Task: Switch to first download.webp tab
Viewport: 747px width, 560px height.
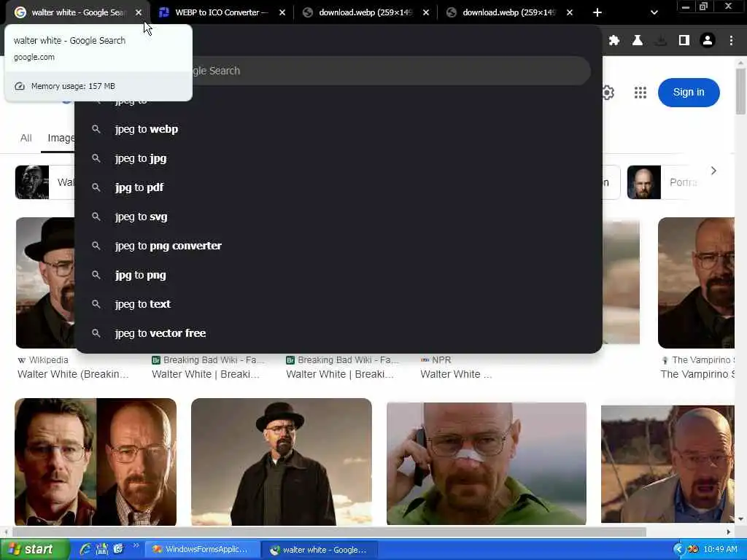Action: tap(365, 12)
